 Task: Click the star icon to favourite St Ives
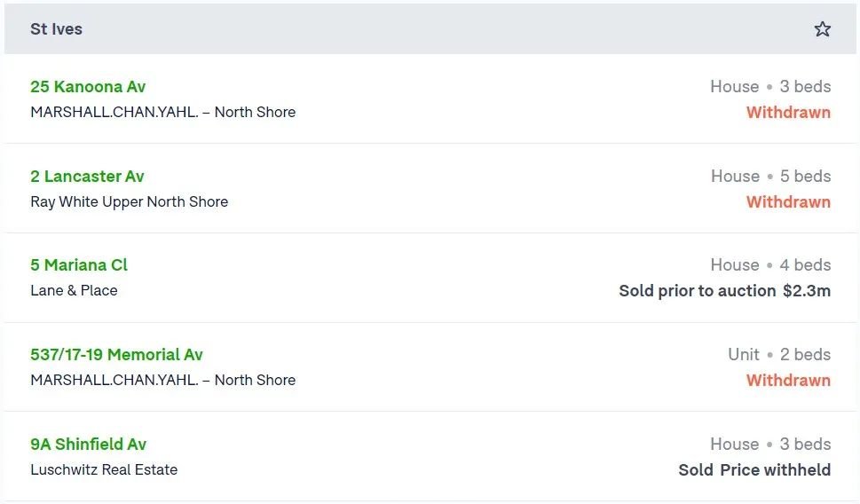pyautogui.click(x=822, y=29)
